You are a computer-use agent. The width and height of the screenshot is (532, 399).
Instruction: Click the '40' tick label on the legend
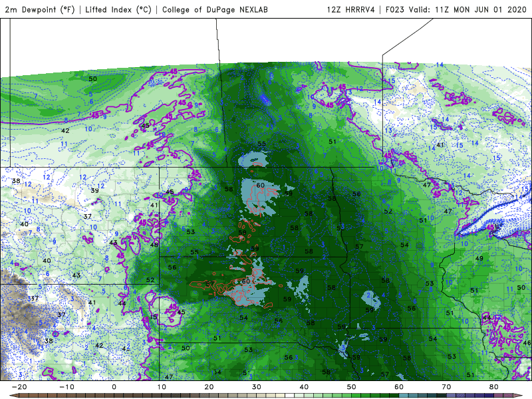(x=304, y=387)
